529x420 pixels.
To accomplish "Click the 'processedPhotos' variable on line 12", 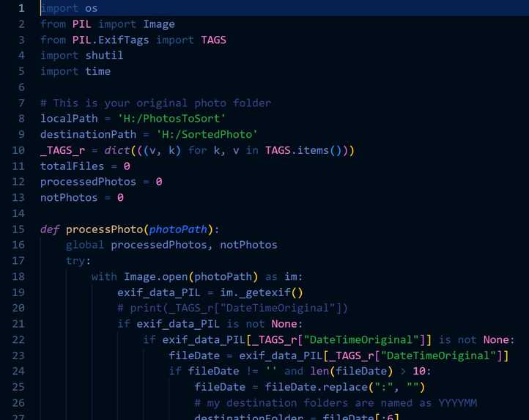I will [x=88, y=182].
